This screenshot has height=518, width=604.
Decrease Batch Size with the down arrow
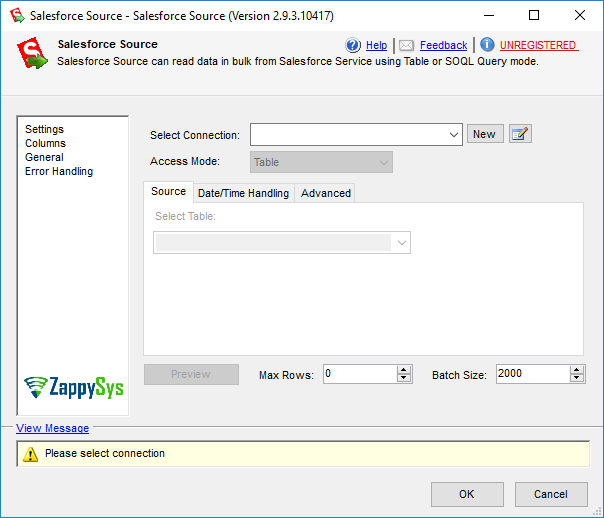577,378
